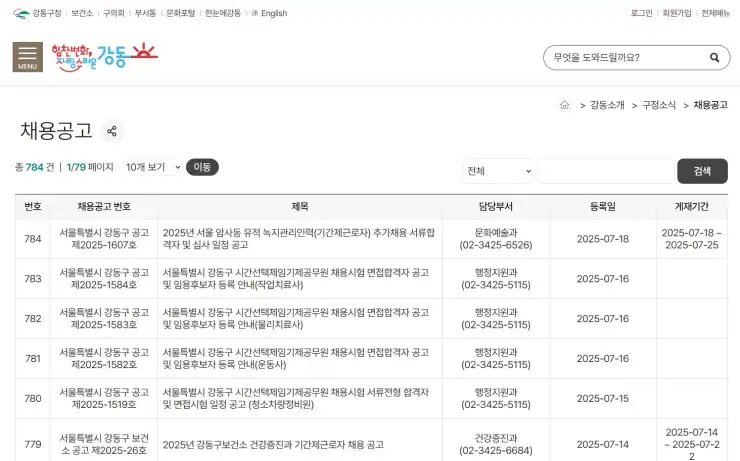This screenshot has height=461, width=740.
Task: Click row number 782 cell
Action: (x=33, y=319)
